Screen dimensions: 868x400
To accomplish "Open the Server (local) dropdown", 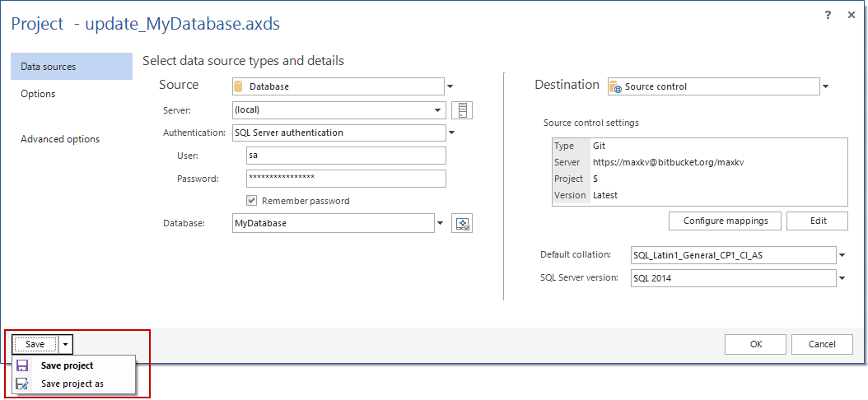I will pos(439,110).
